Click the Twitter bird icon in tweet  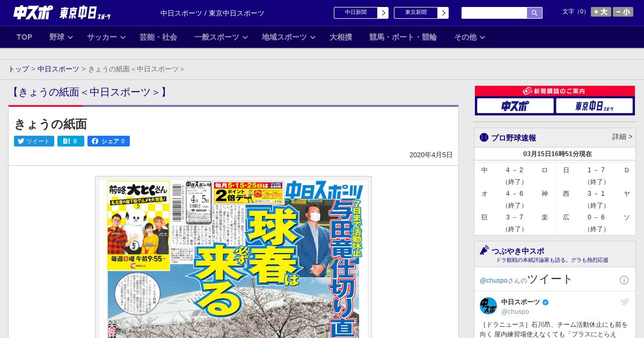(x=625, y=302)
